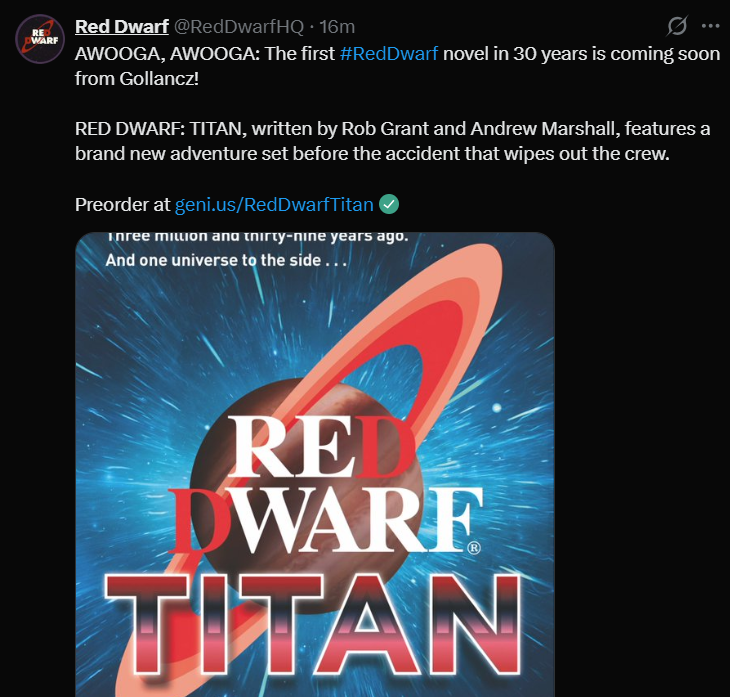Click the 'from Gollancz!' text line
730x697 pixels.
tap(137, 79)
